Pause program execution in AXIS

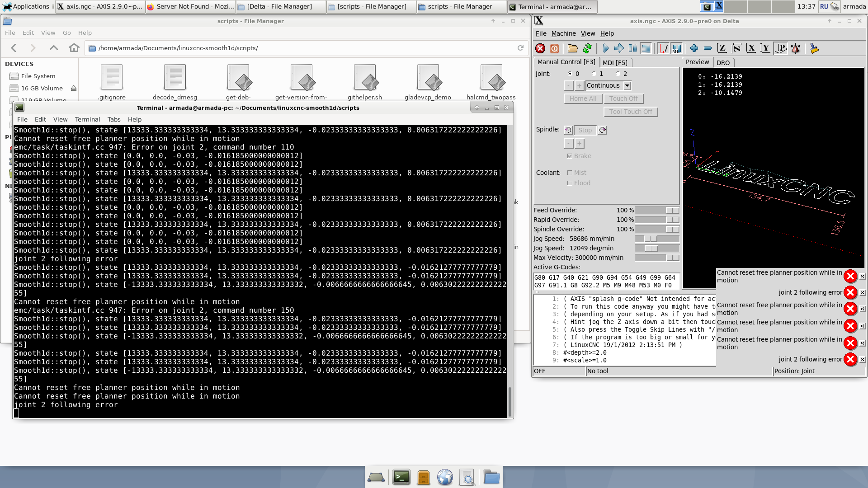(x=632, y=48)
